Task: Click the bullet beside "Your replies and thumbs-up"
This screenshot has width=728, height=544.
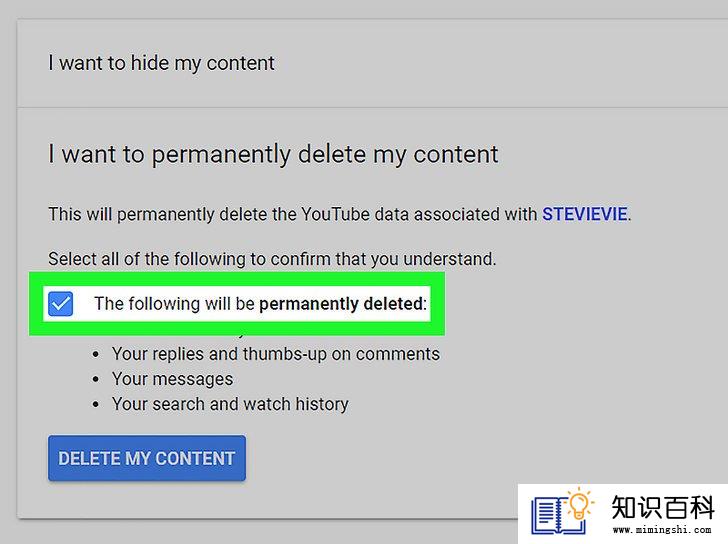Action: click(96, 355)
